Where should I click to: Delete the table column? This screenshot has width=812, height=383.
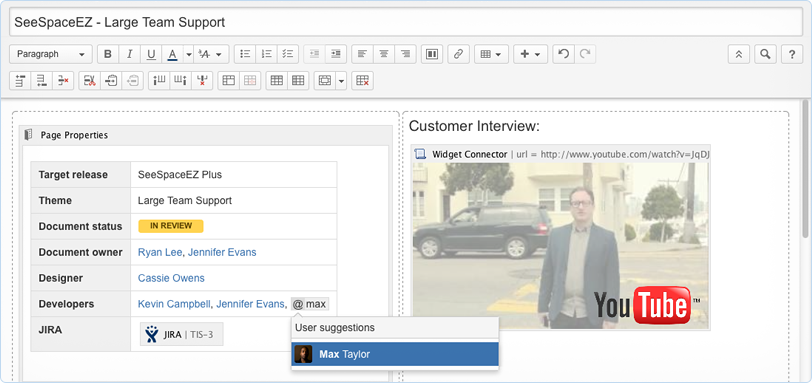[x=202, y=80]
